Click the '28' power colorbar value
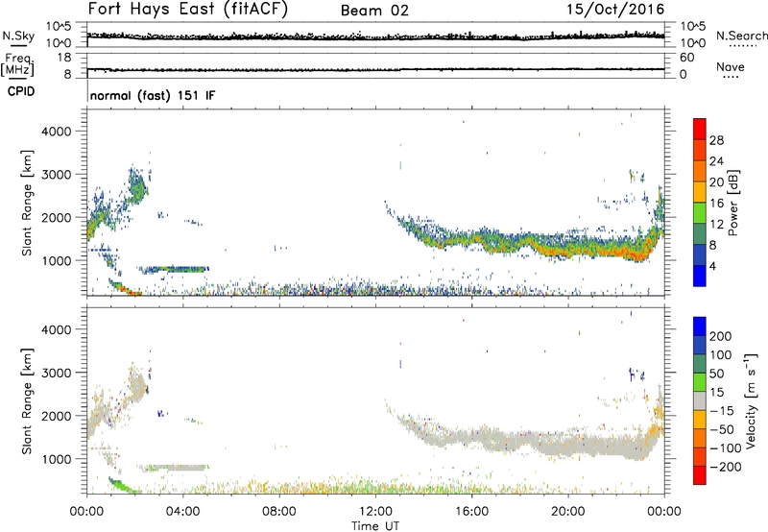Screen dimensions: 768x532 [716, 140]
